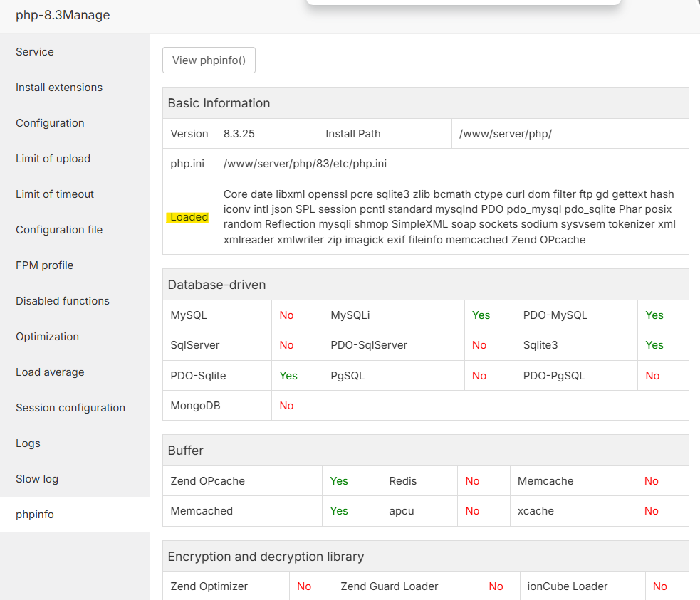Click the php.ini file path value
Image resolution: width=700 pixels, height=600 pixels.
pos(305,164)
